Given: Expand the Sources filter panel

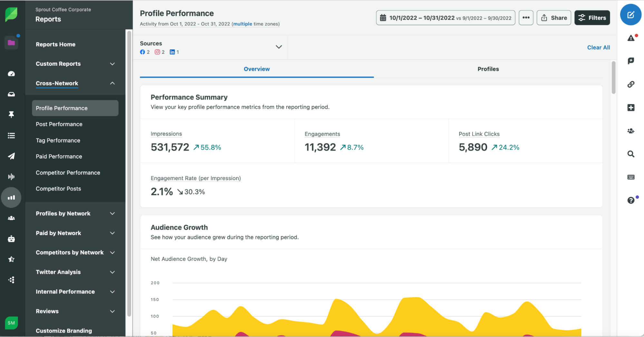Looking at the screenshot, I should coord(278,47).
